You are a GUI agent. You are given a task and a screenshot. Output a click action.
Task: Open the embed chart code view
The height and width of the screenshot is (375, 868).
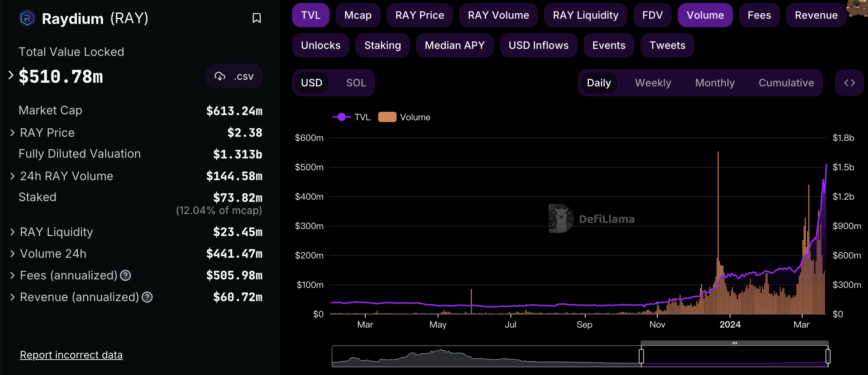tap(850, 82)
